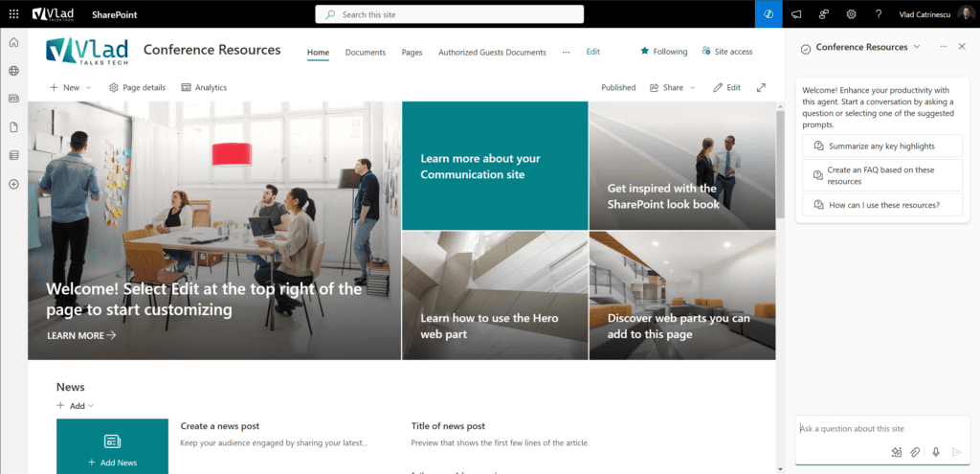Open the megaphone announcements icon
Image resolution: width=980 pixels, height=474 pixels.
tap(796, 14)
